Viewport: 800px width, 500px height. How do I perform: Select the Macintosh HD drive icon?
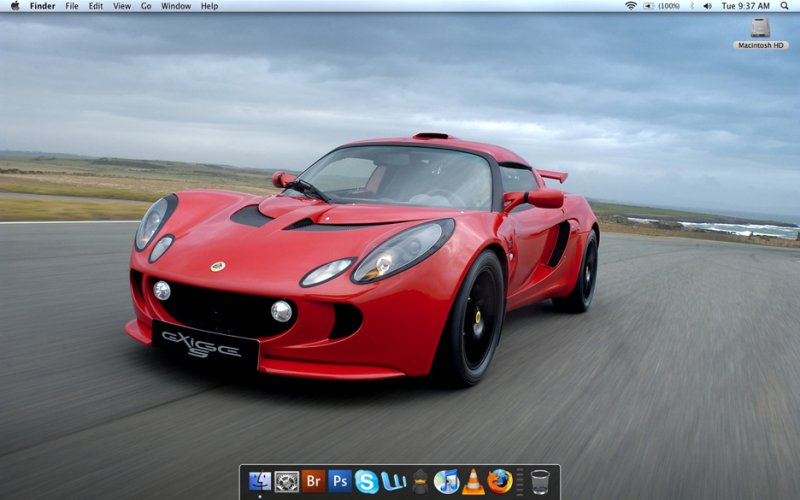coord(760,28)
